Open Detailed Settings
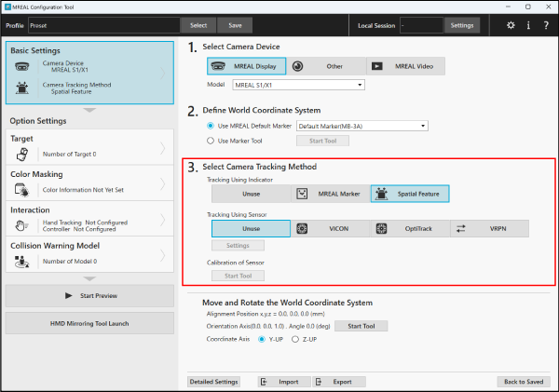Viewport: 559px width, 392px height. (213, 382)
